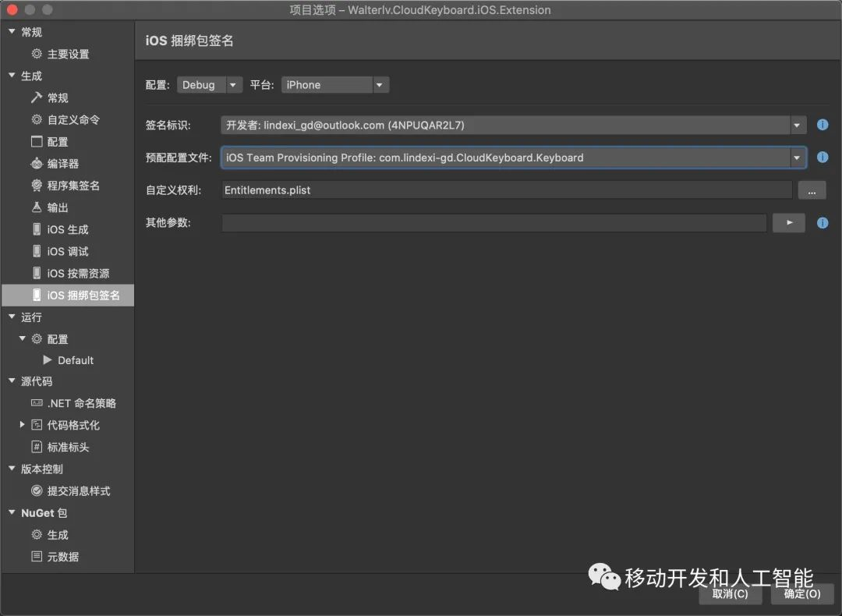Open the 签名标识 developer dropdown

point(513,125)
